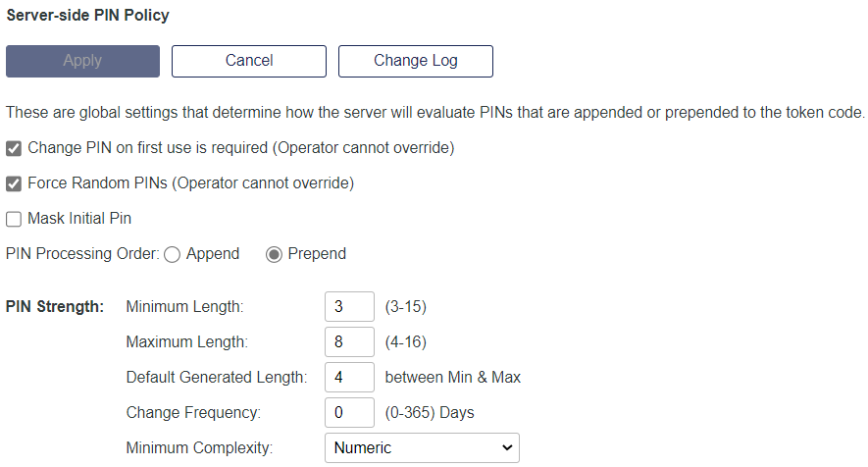Click the PIN Processing Order label
The height and width of the screenshot is (467, 868).
pyautogui.click(x=82, y=254)
